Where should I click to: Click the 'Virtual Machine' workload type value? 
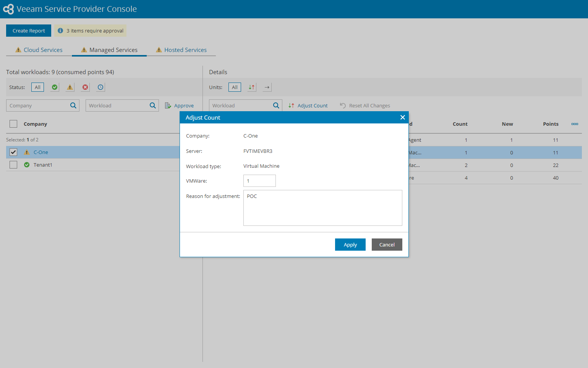coord(261,166)
